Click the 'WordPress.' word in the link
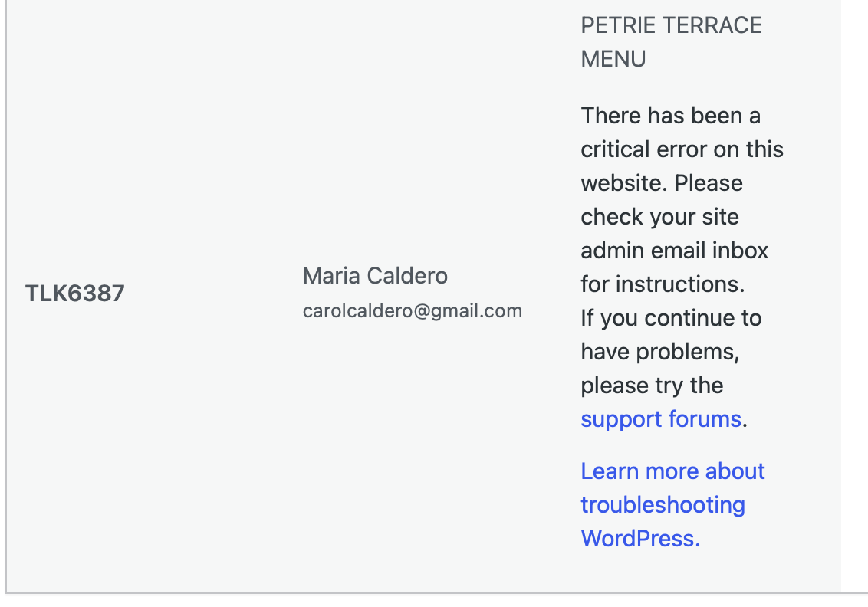The height and width of the screenshot is (607, 868). pyautogui.click(x=640, y=539)
